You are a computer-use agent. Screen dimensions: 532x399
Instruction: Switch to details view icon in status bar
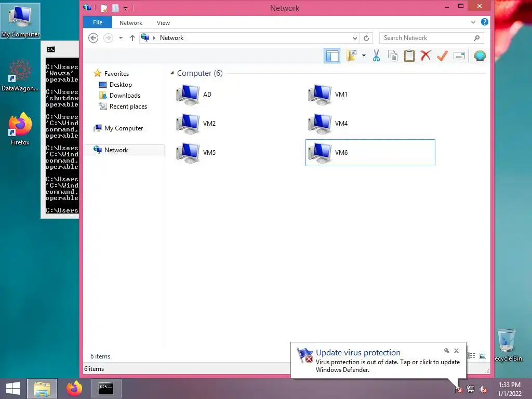coord(472,356)
